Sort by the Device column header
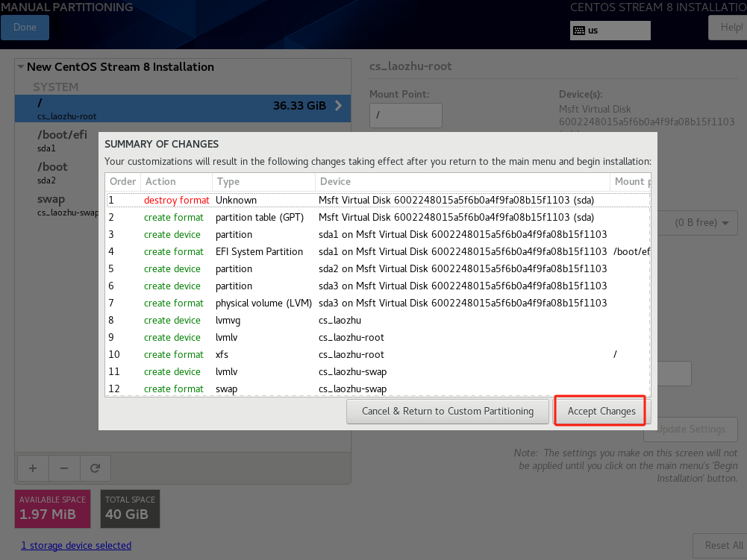Screen dimensions: 747x560 (462, 181)
